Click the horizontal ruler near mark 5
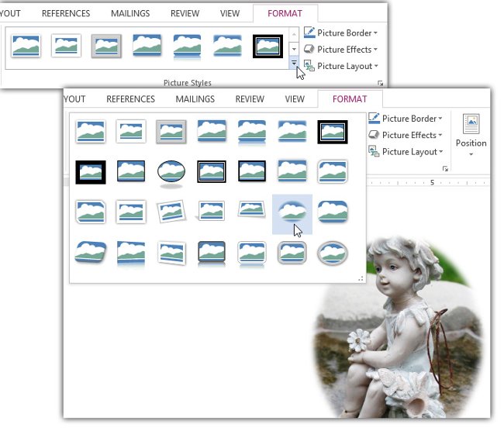 432,183
